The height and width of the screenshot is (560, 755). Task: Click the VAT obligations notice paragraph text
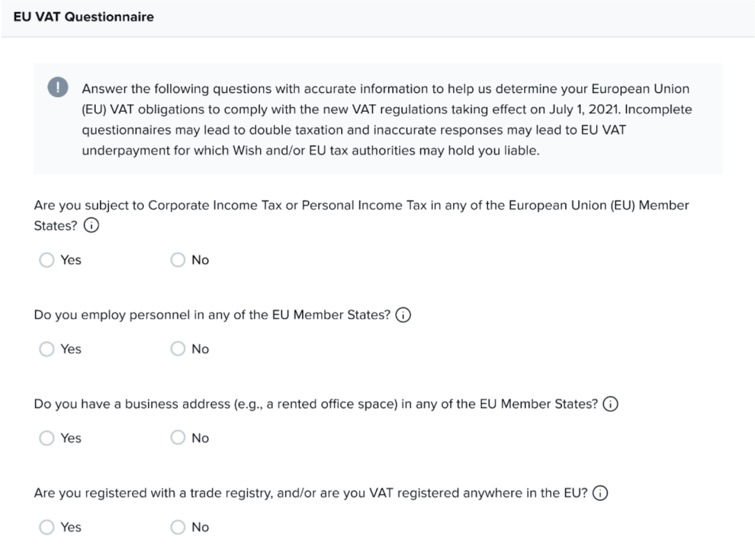(x=386, y=120)
